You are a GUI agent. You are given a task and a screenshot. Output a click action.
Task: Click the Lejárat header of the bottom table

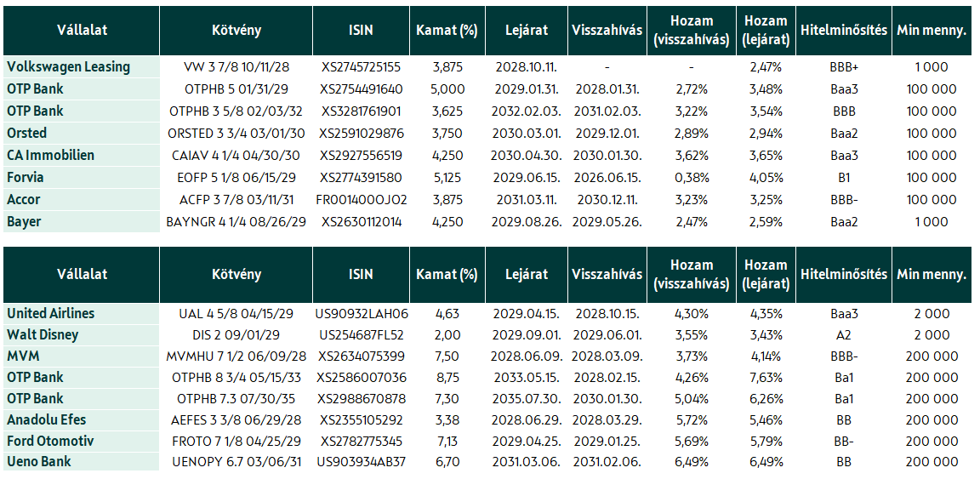click(x=527, y=274)
